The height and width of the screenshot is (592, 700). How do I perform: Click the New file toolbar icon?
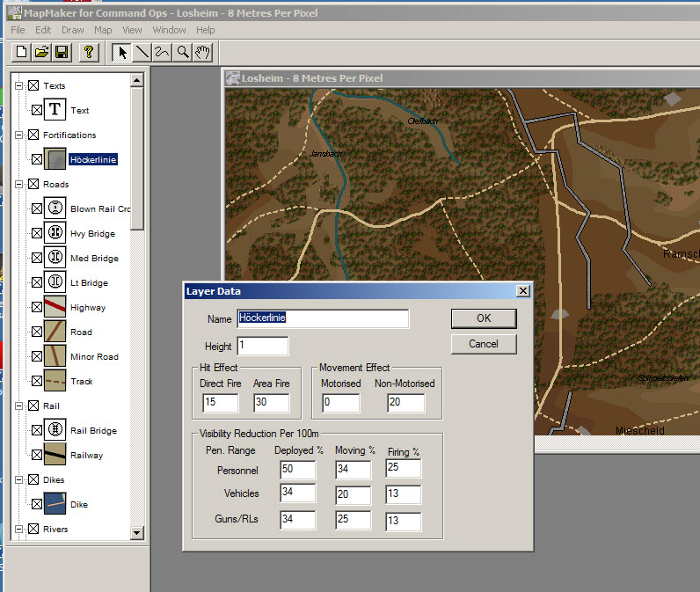click(x=22, y=52)
